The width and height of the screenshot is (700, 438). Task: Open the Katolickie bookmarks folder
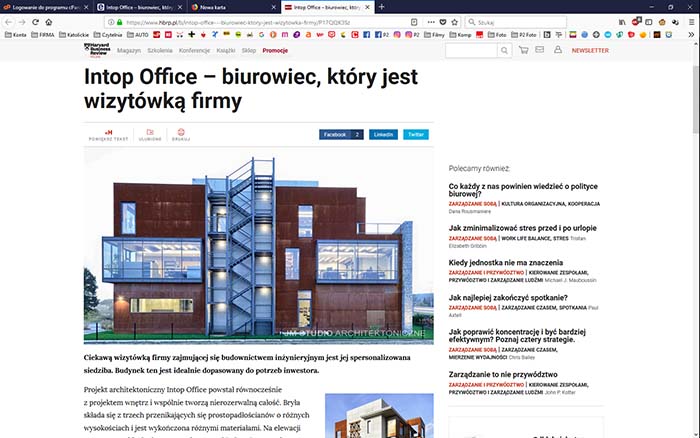74,34
